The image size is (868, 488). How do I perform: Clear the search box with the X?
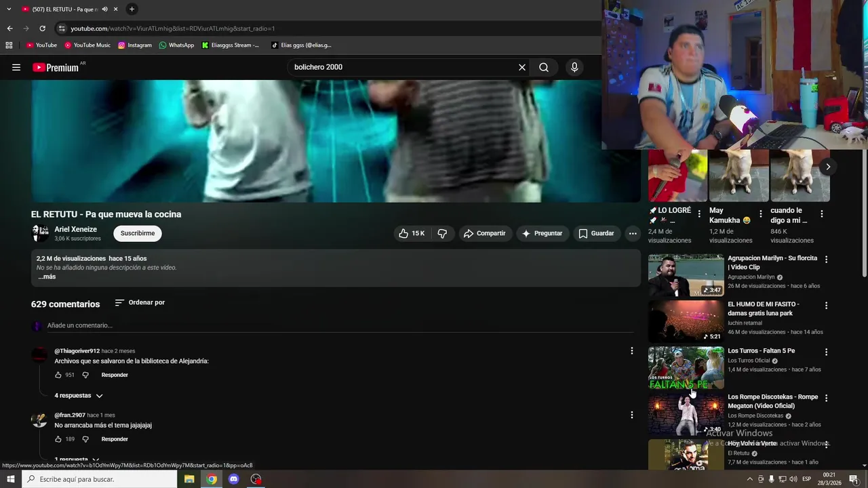tap(522, 67)
